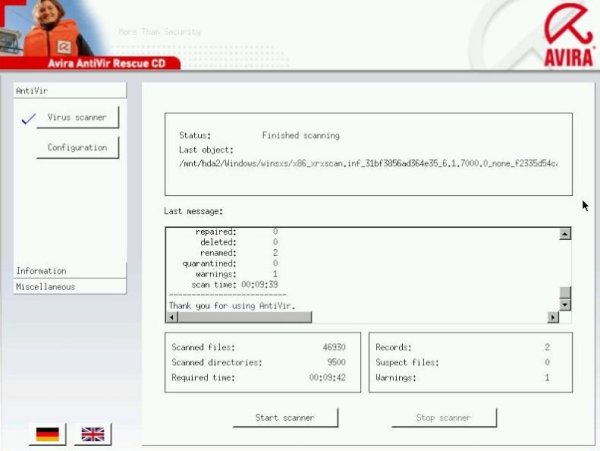Click the 'warnings: 1' log line
This screenshot has width=600, height=451.
[x=236, y=274]
